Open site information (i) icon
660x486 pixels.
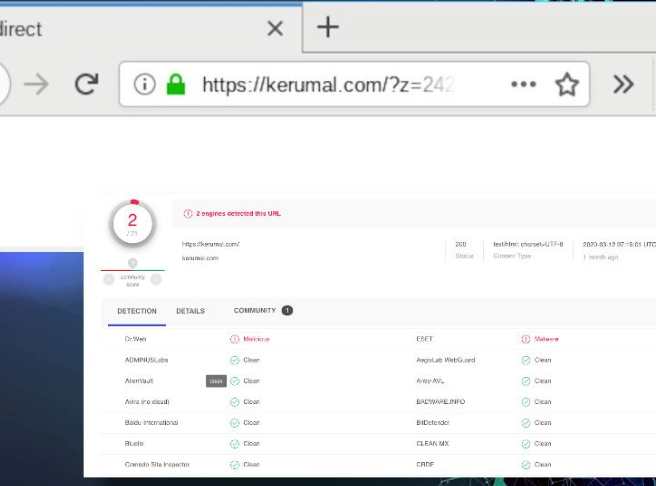(x=145, y=85)
